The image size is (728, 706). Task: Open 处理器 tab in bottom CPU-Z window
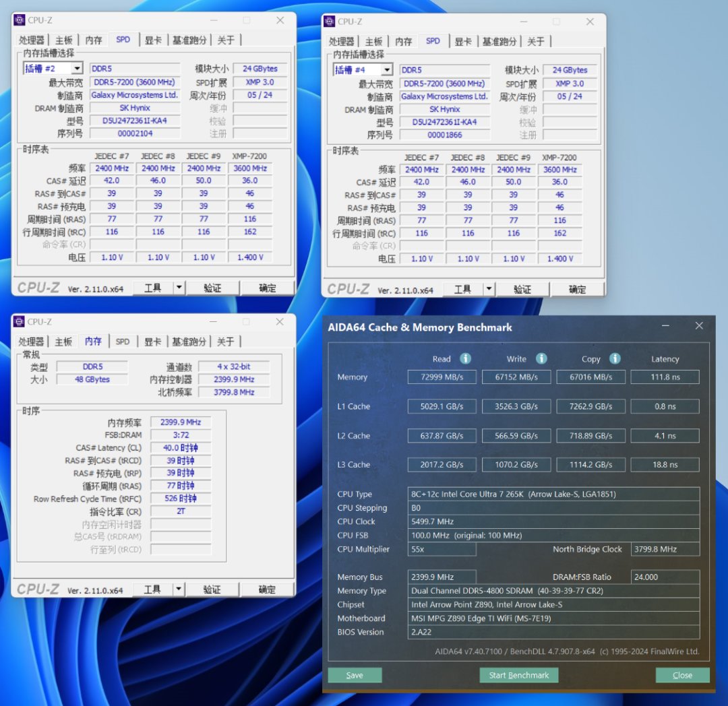[30, 342]
